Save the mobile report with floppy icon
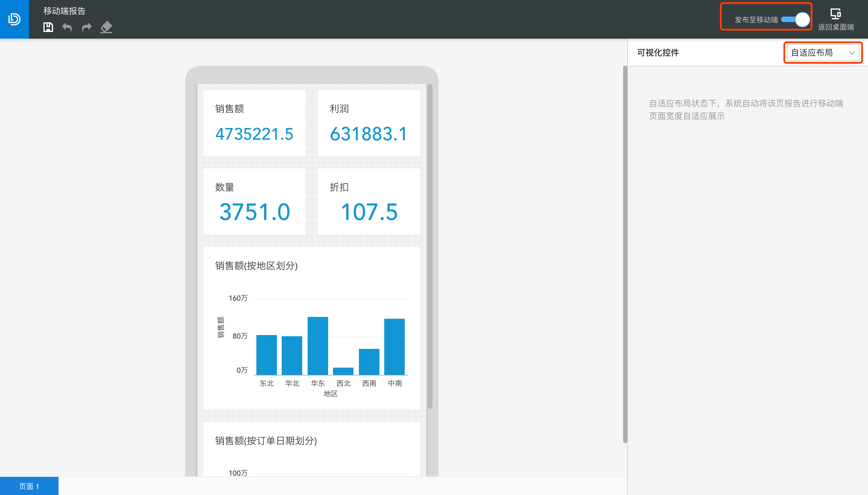Screen dimensions: 868x495 pyautogui.click(x=48, y=27)
